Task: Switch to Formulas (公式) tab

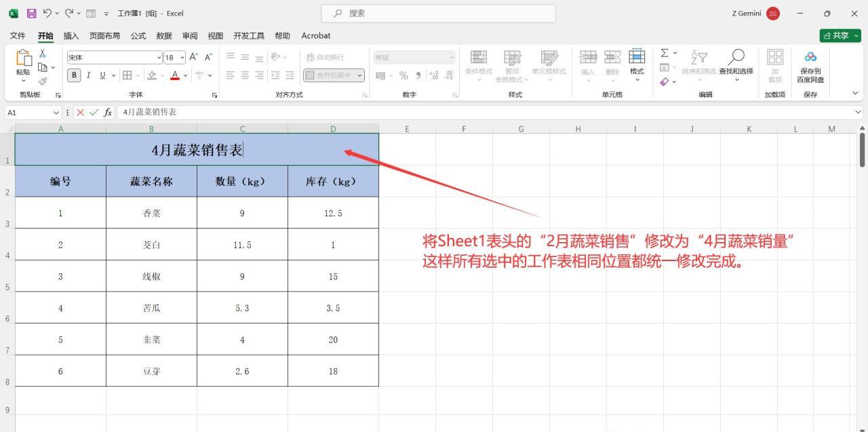Action: (138, 35)
